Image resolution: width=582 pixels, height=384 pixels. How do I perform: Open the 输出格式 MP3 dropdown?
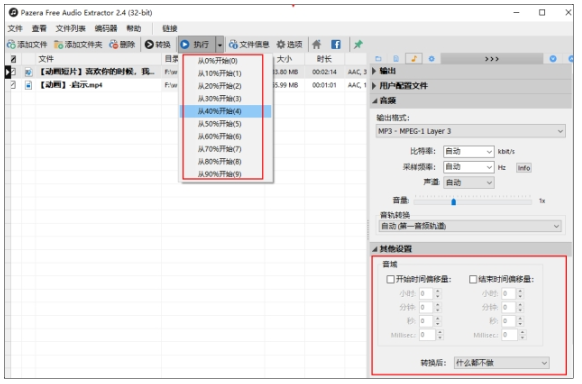pyautogui.click(x=471, y=131)
